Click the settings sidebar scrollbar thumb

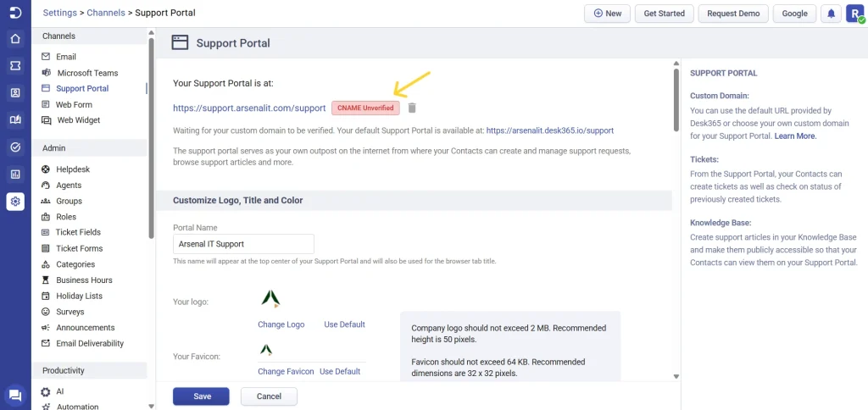click(152, 138)
